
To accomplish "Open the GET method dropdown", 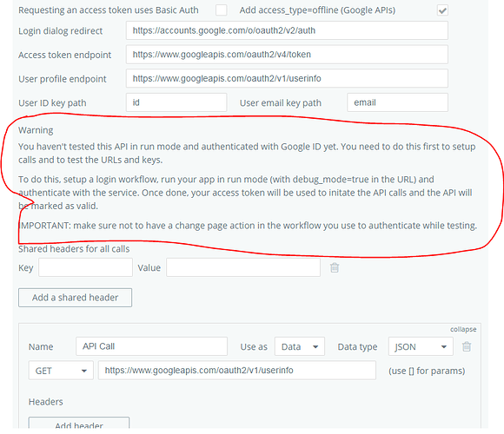I will [x=61, y=371].
